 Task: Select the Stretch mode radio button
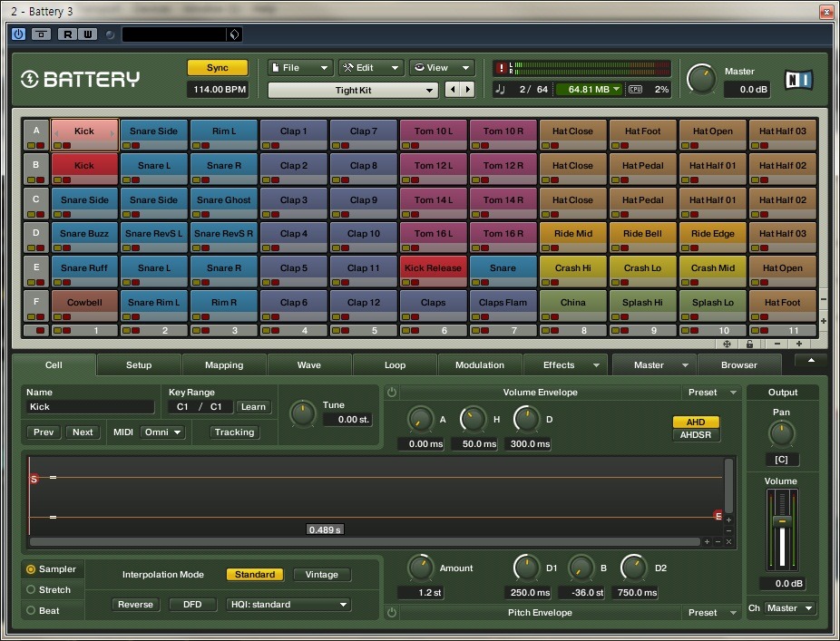[x=31, y=589]
